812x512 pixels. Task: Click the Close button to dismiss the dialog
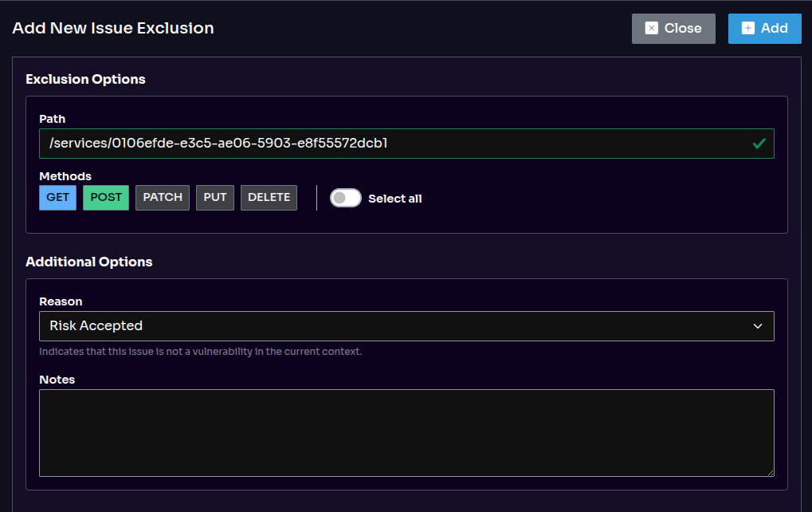click(x=673, y=28)
